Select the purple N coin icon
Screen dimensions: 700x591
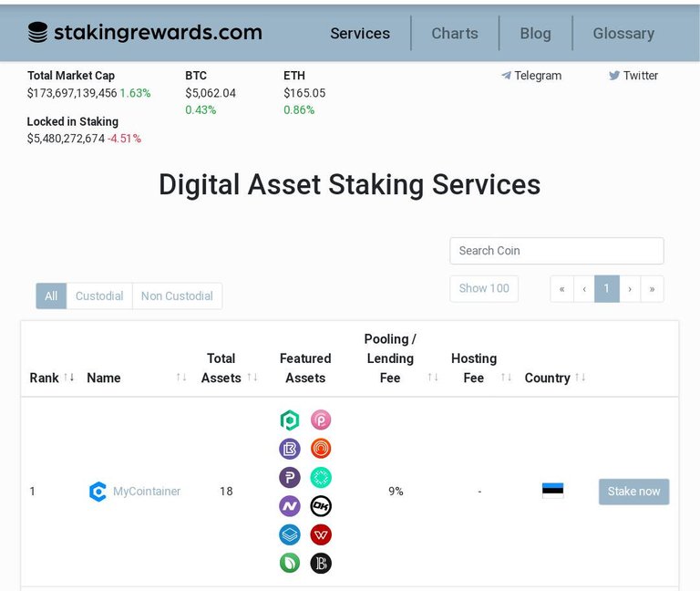click(289, 505)
